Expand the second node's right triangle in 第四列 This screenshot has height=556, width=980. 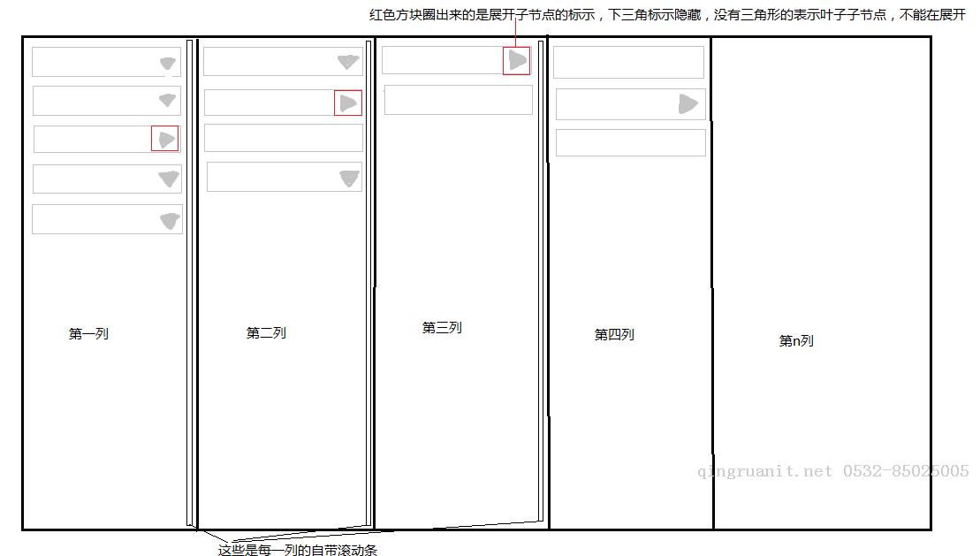[x=688, y=103]
